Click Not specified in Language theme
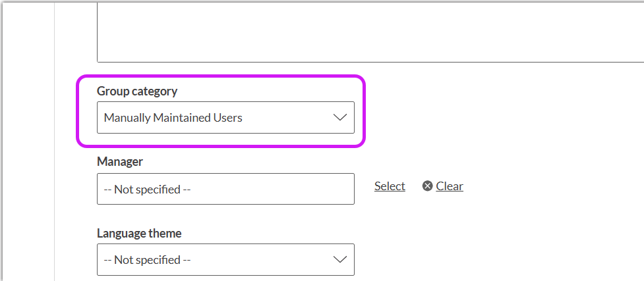Screen dimensions: 644x281 point(147,260)
